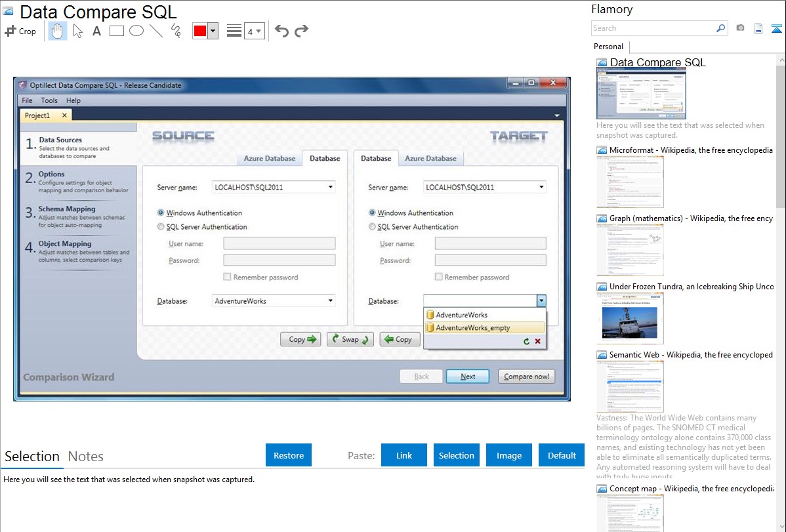Redo the annotation
This screenshot has height=532, width=786.
(301, 31)
